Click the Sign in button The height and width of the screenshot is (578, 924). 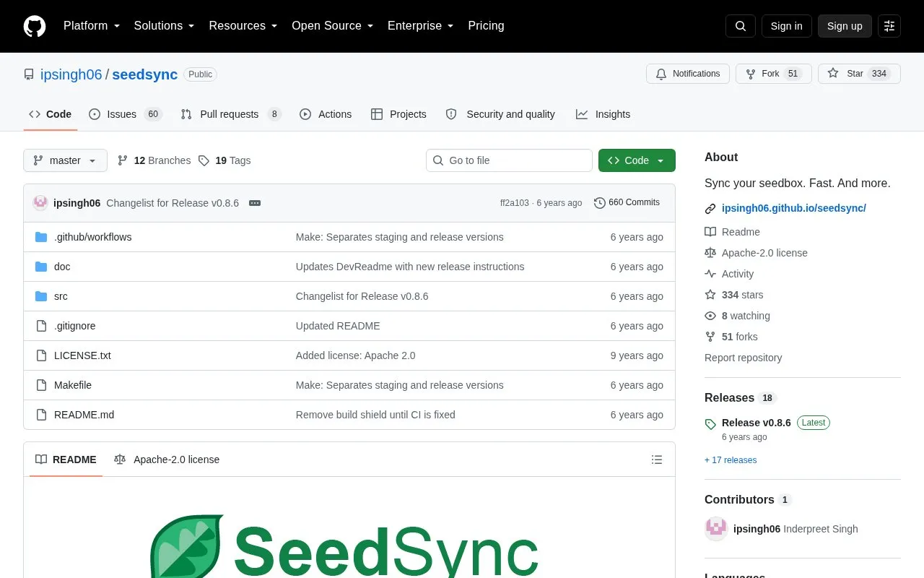click(786, 26)
